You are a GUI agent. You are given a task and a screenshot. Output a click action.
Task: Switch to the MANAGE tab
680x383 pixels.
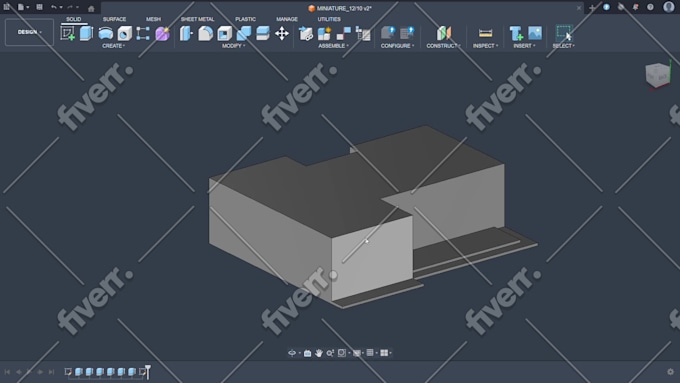pyautogui.click(x=287, y=19)
